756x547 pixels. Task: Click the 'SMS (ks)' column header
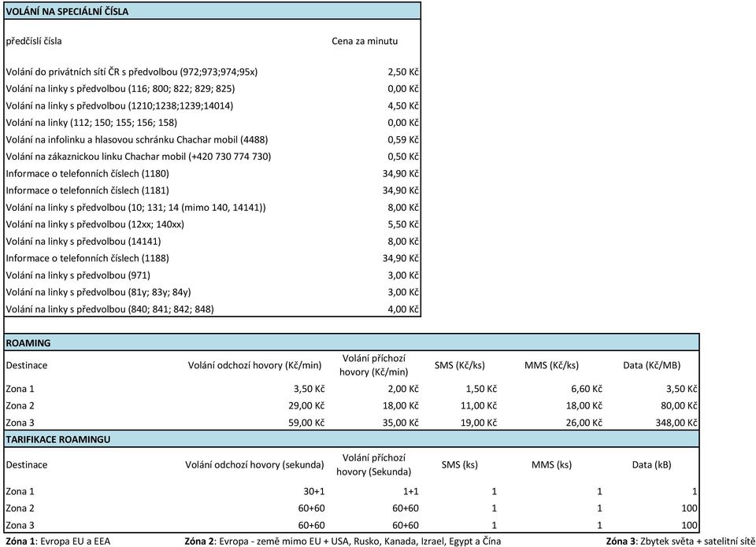[x=459, y=465]
